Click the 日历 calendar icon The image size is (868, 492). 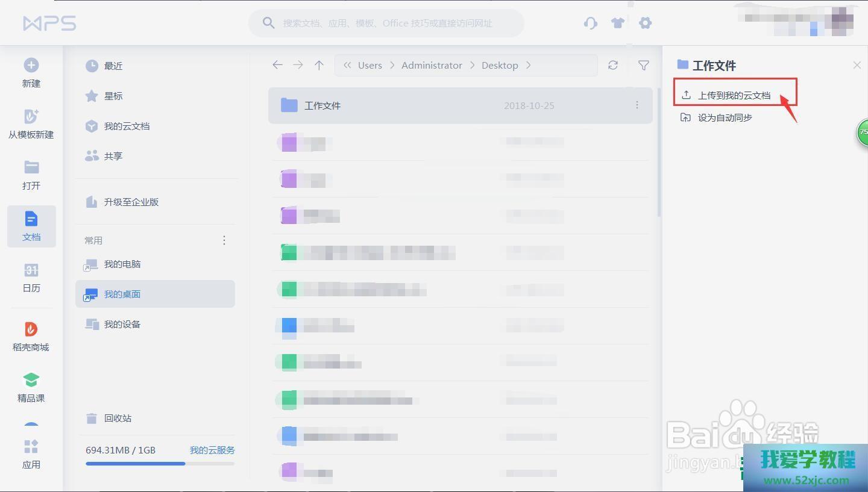[x=31, y=270]
